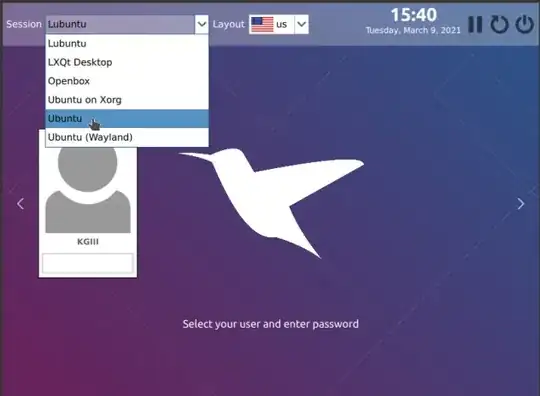The image size is (540, 396).
Task: Click the US flag layout icon
Action: 262,24
